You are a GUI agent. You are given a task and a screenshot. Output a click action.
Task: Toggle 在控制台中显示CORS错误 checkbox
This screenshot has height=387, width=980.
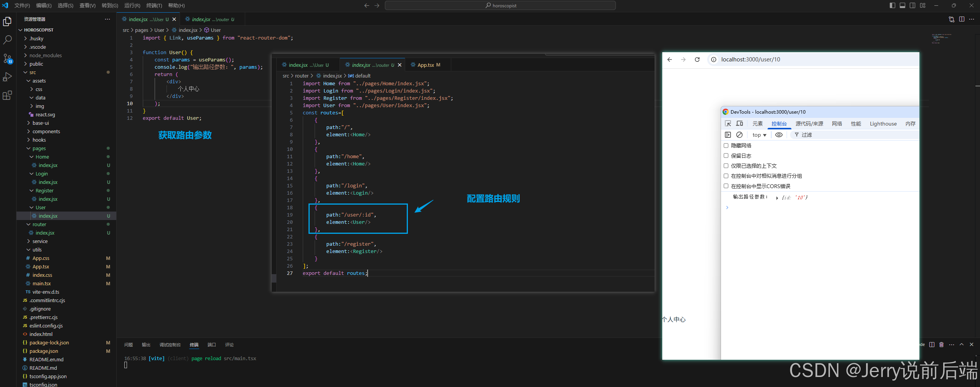(726, 186)
